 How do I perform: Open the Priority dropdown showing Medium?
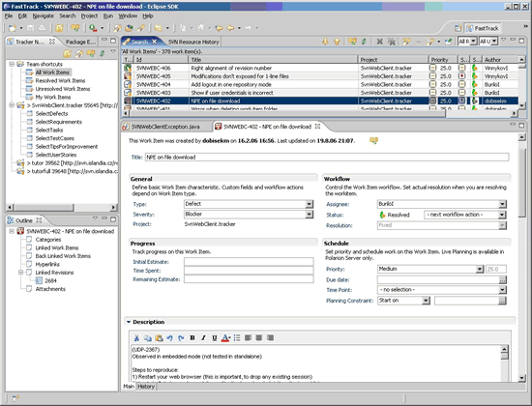tap(480, 270)
